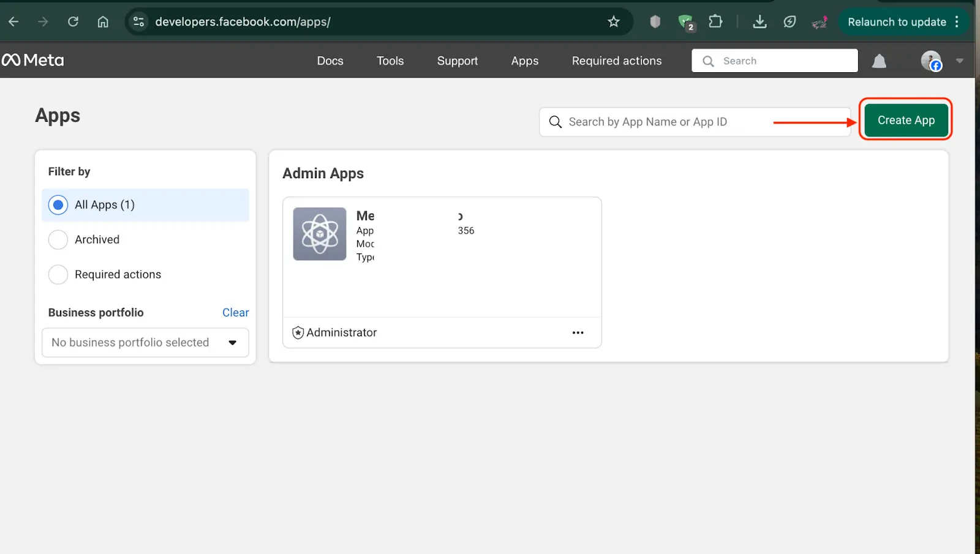This screenshot has height=554, width=980.
Task: Open the Tools menu in navigation
Action: coord(390,61)
